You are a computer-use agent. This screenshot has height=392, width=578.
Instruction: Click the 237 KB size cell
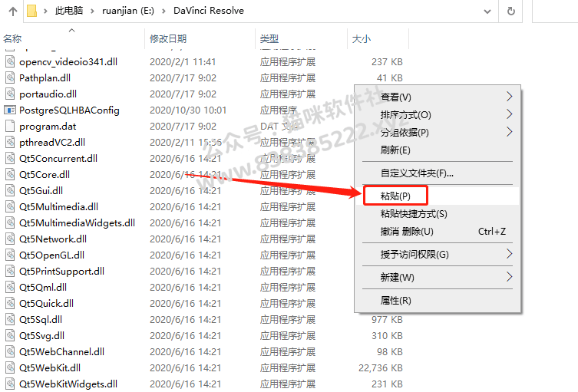[387, 62]
